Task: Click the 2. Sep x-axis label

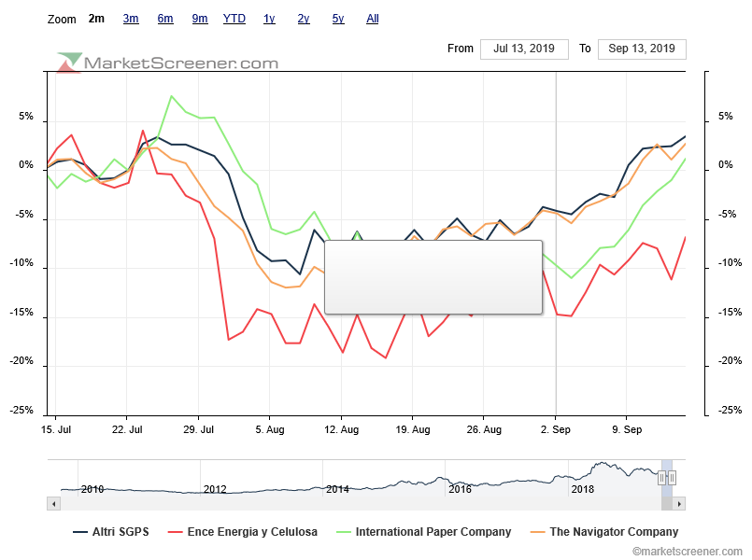Action: point(556,429)
